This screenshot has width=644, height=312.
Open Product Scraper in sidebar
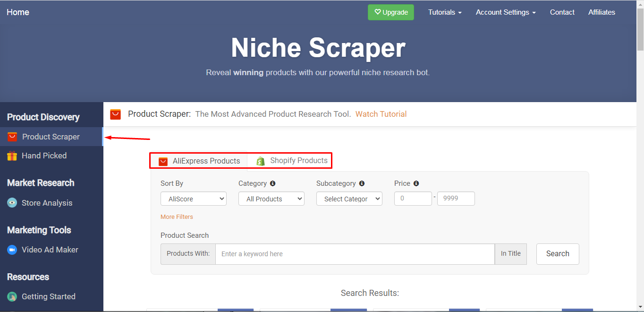coord(51,137)
